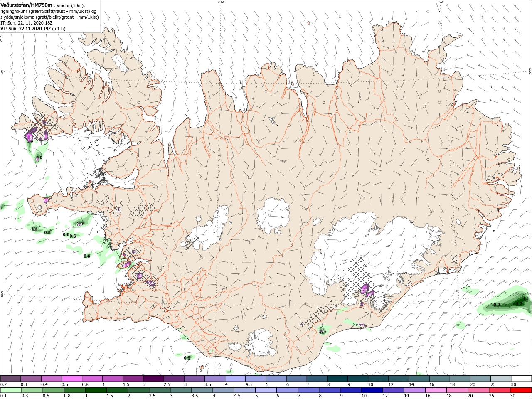Click the palest green 0.1 swatch in rain legend

tap(11, 390)
